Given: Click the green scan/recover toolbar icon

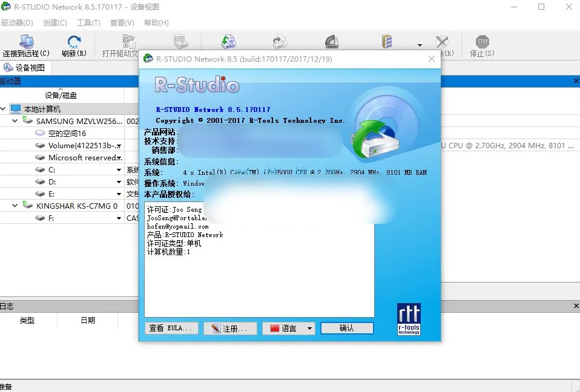Looking at the screenshot, I should tap(228, 41).
